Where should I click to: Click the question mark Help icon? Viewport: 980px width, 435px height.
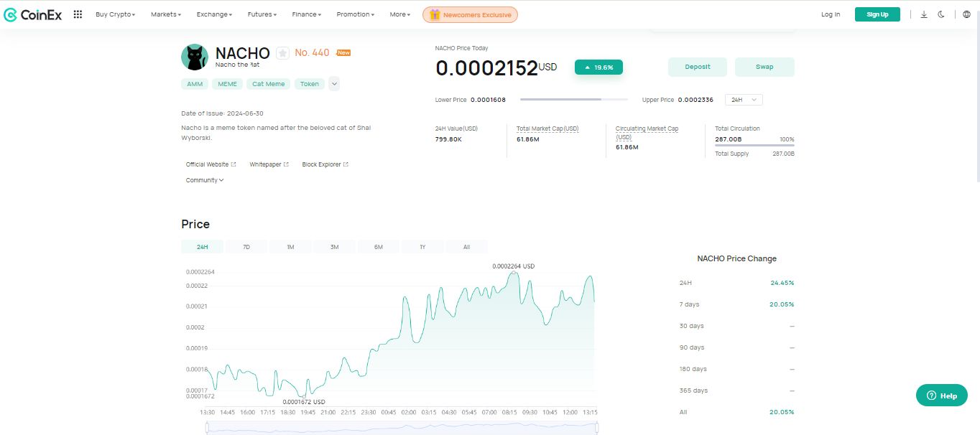[931, 396]
